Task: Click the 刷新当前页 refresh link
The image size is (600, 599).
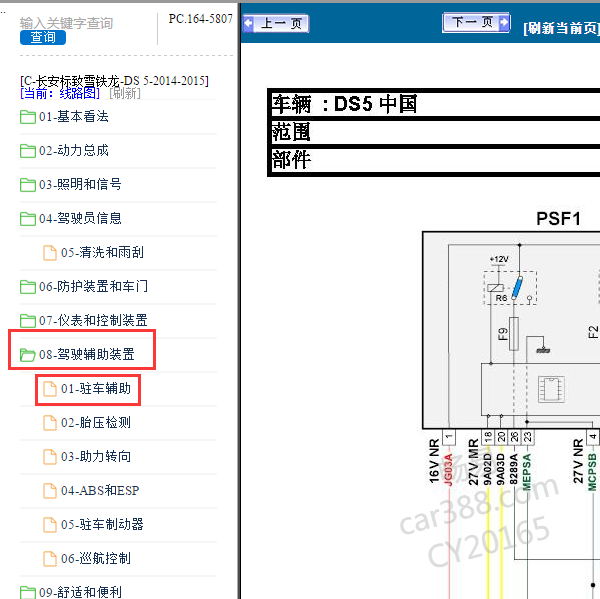Action: point(561,28)
